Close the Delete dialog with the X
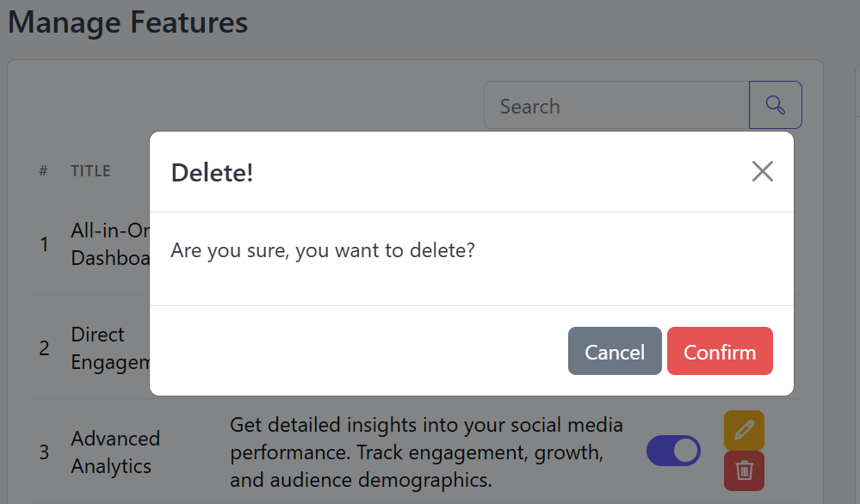860x504 pixels. (763, 171)
